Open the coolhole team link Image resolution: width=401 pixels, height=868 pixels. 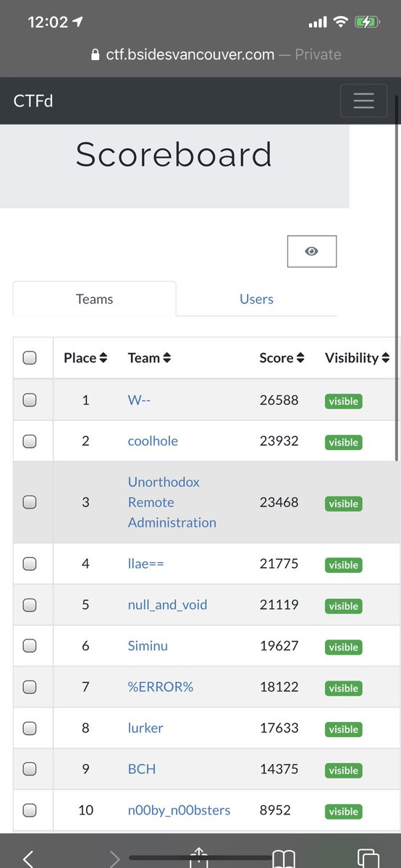click(153, 441)
